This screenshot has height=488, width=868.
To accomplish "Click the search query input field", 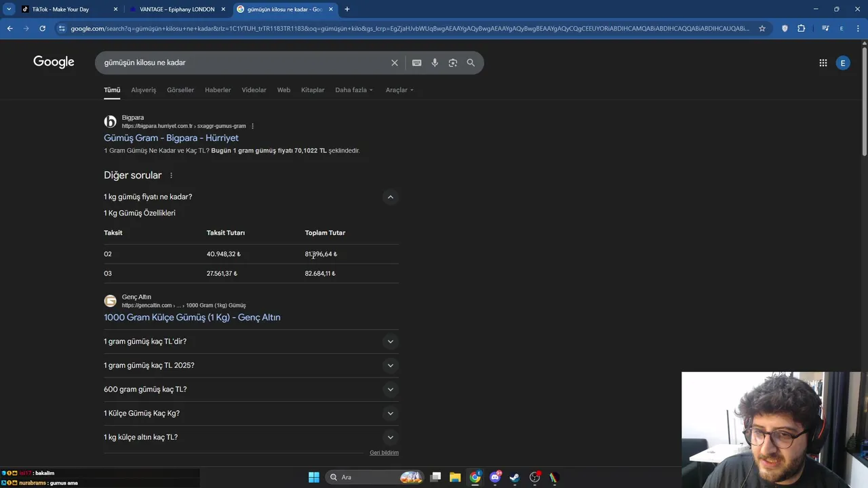I will (244, 62).
